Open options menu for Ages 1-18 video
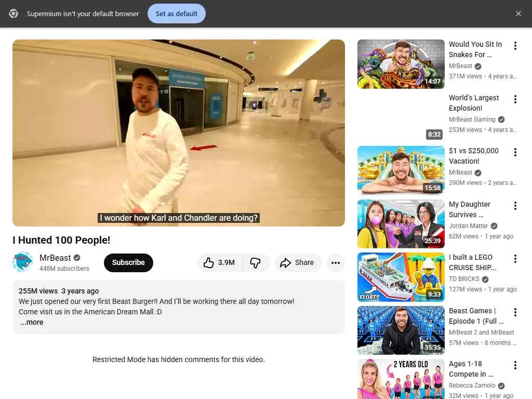 click(x=515, y=365)
